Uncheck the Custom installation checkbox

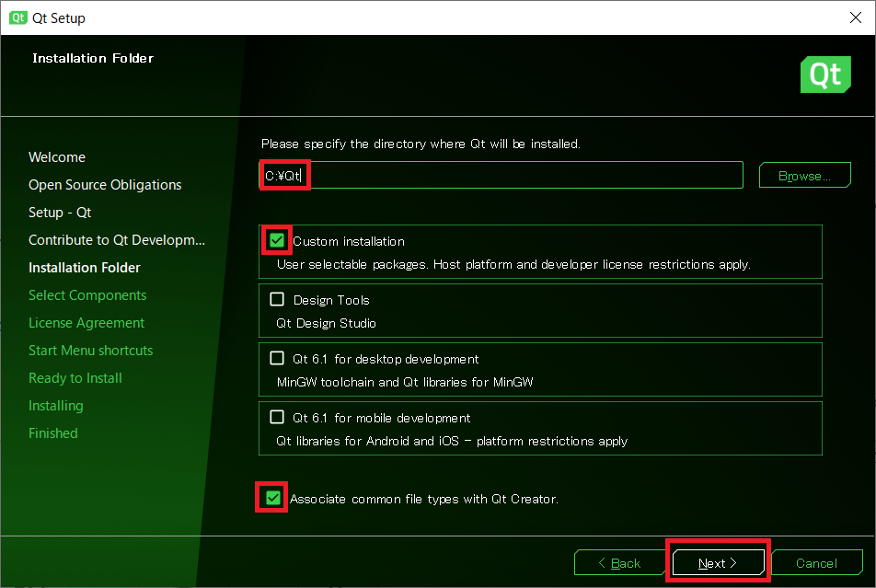[x=277, y=240]
